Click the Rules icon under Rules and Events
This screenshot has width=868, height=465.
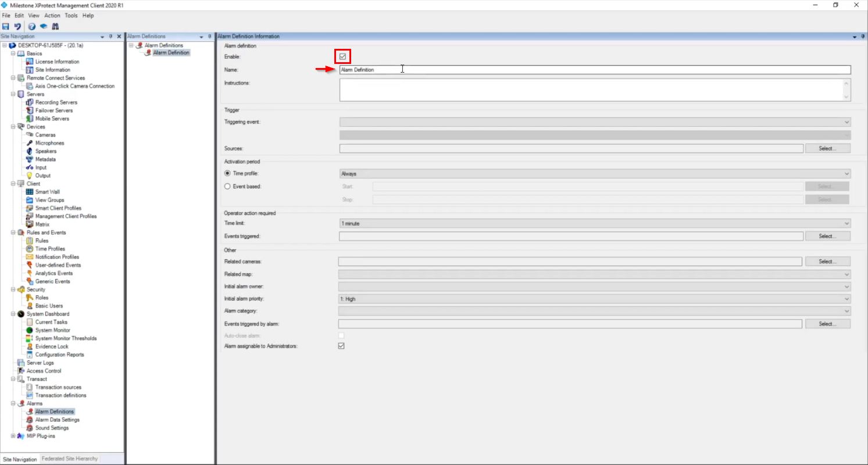click(x=30, y=241)
